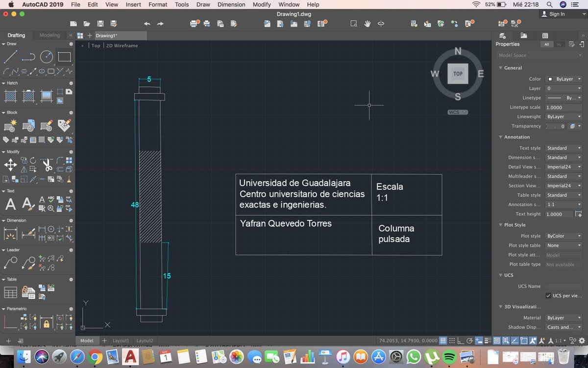Switch to the Layout1 tab
588x368 pixels.
(x=121, y=341)
